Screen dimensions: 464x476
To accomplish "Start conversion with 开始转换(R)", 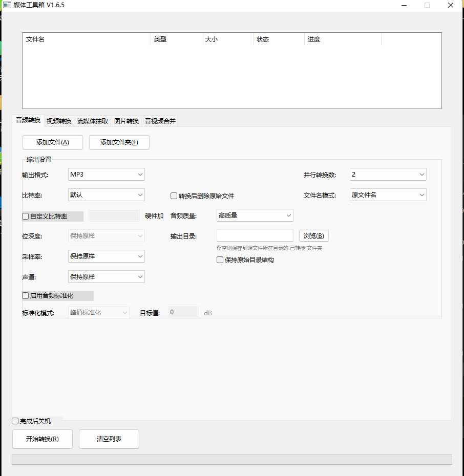I will point(43,439).
